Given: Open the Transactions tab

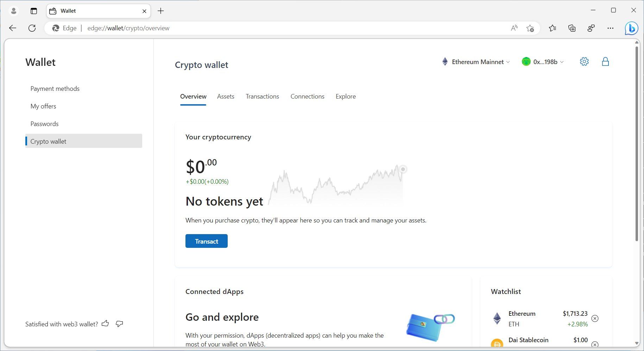Looking at the screenshot, I should [262, 96].
